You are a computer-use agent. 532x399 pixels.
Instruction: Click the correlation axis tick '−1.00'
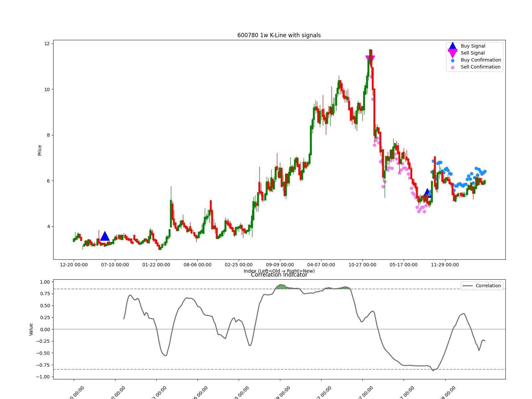[x=43, y=377]
